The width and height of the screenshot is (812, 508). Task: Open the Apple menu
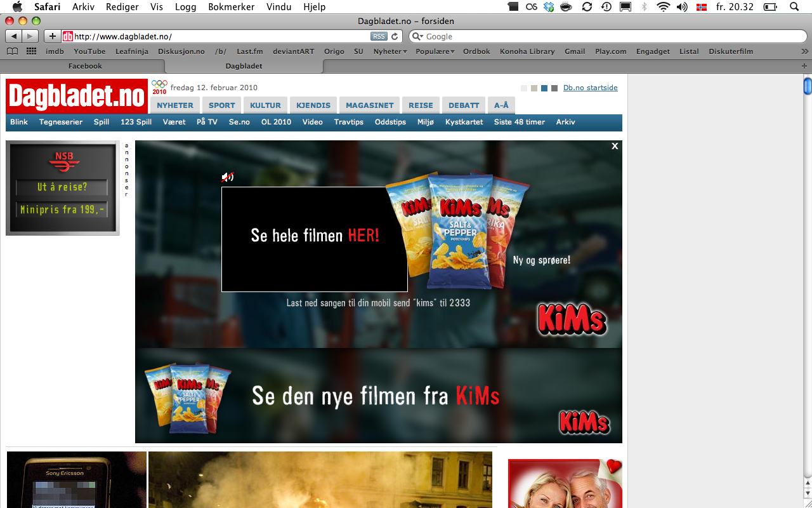pos(17,6)
